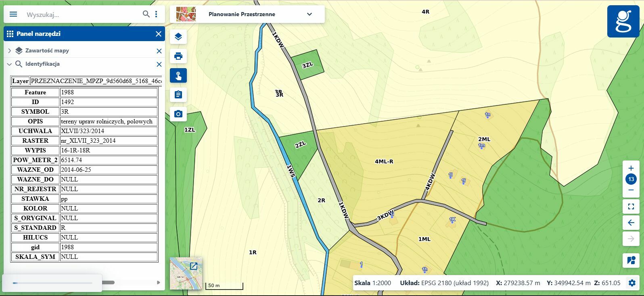Zoom out with the minus button
The image size is (644, 296).
(631, 190)
